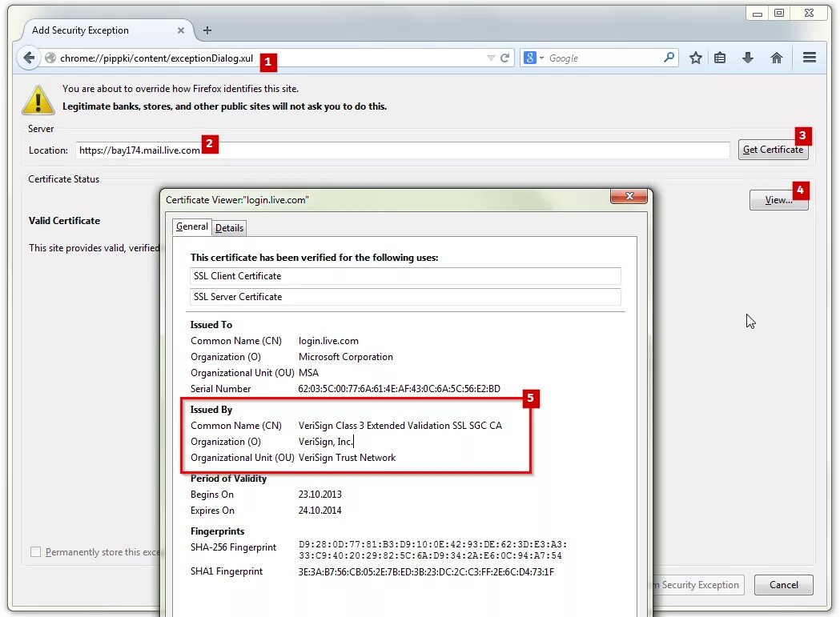Click the serial number value

coord(399,389)
